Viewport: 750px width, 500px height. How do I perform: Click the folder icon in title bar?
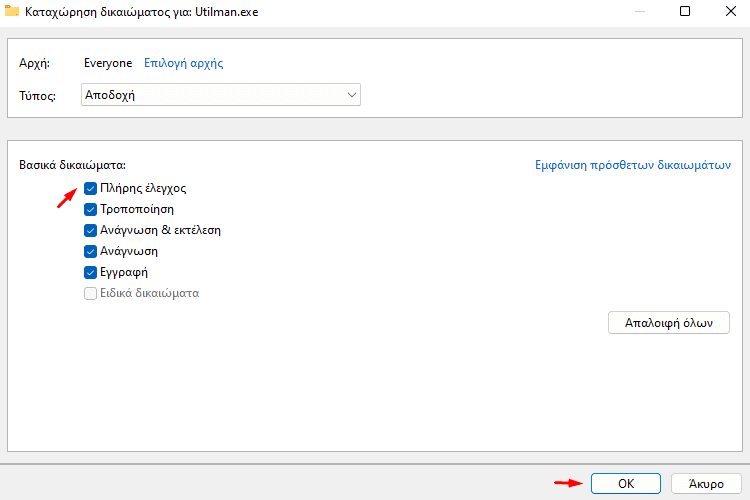pos(11,11)
